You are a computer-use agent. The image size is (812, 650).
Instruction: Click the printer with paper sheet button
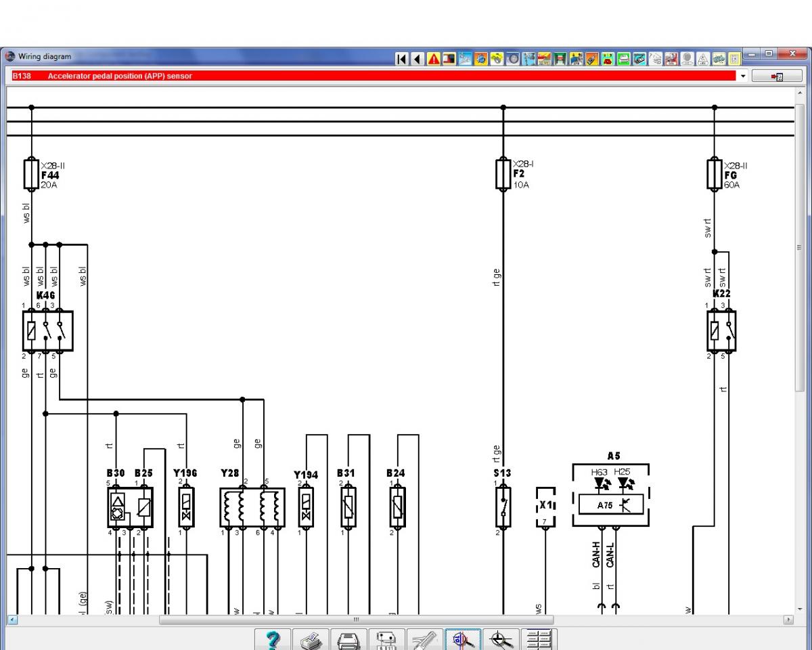point(311,640)
